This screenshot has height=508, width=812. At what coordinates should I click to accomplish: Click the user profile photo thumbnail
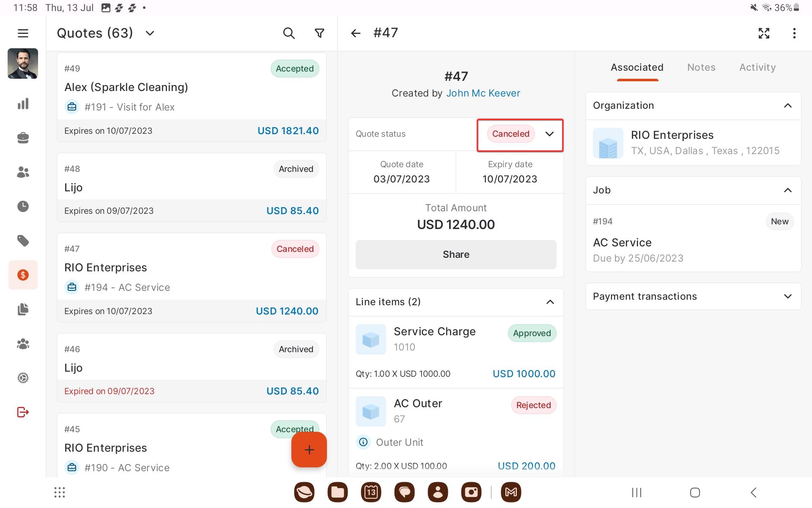click(x=23, y=63)
